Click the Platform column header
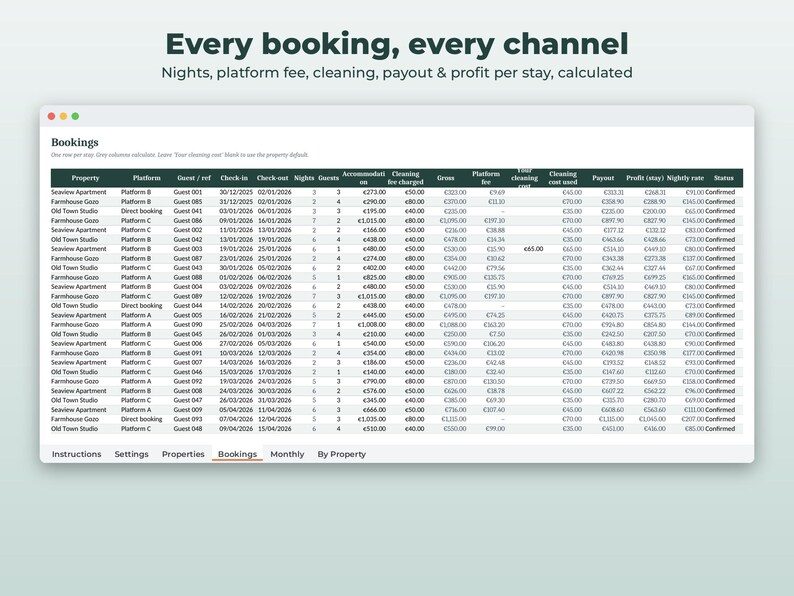The image size is (794, 596). pos(146,178)
